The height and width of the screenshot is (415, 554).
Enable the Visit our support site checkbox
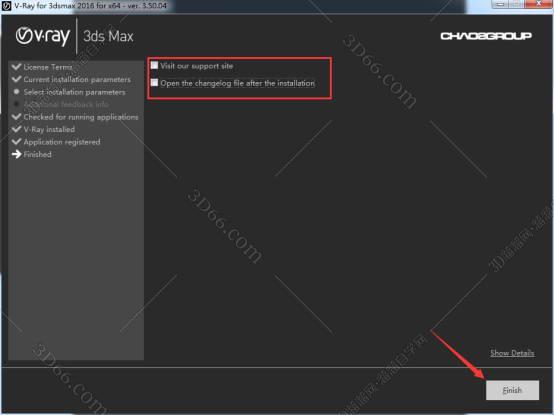(154, 65)
